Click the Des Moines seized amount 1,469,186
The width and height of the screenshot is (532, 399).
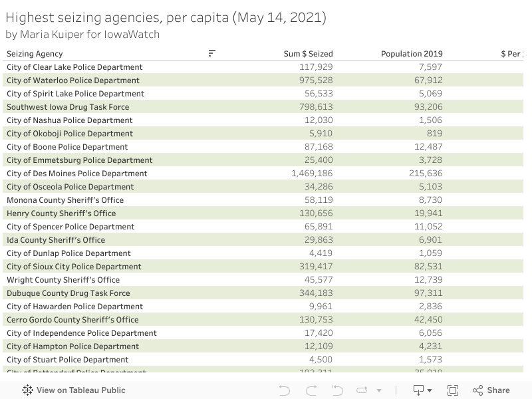click(x=312, y=174)
